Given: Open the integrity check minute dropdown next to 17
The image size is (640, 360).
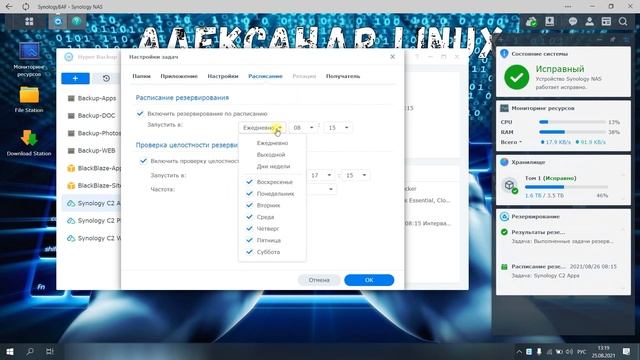Looking at the screenshot, I should [356, 175].
